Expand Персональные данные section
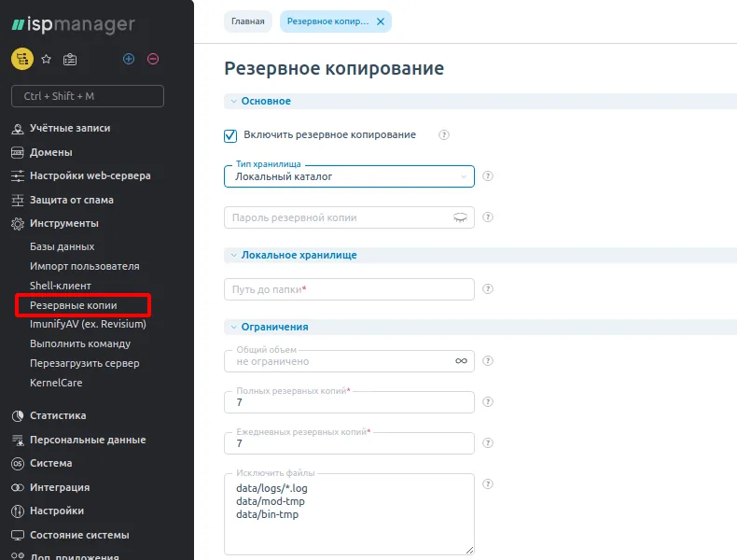The width and height of the screenshot is (737, 560). pos(88,440)
